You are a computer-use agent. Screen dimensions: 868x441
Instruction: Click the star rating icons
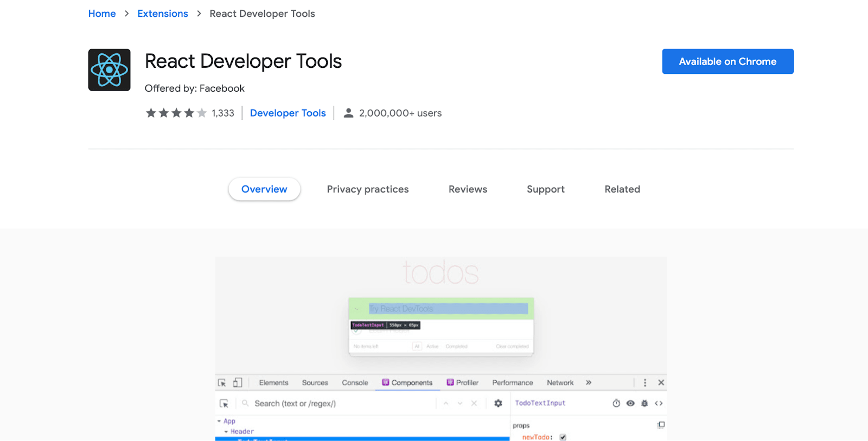[176, 113]
